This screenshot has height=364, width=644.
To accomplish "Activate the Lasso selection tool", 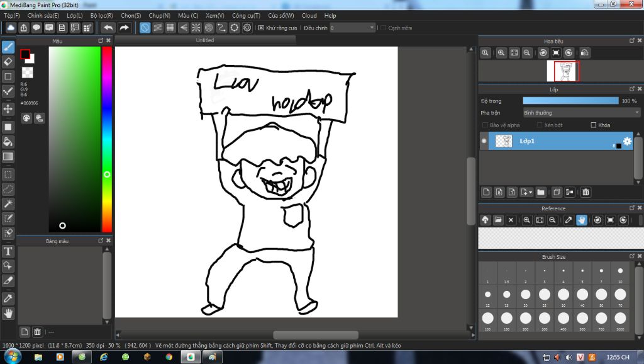I will pyautogui.click(x=8, y=189).
